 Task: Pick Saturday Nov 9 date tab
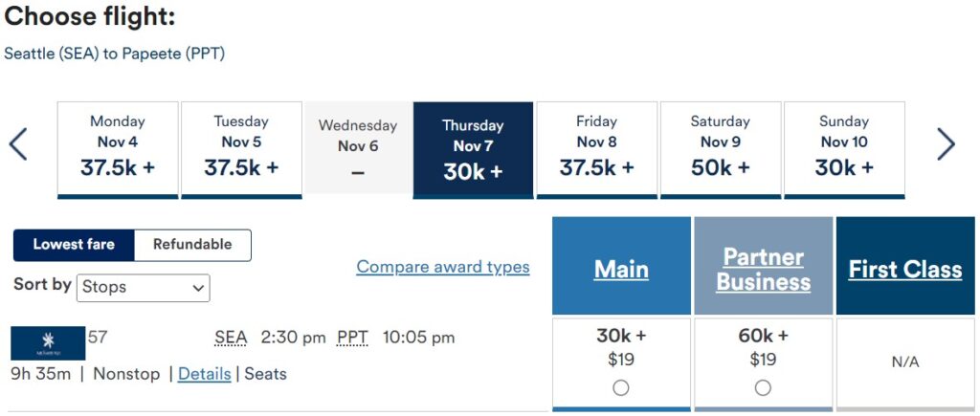click(721, 150)
